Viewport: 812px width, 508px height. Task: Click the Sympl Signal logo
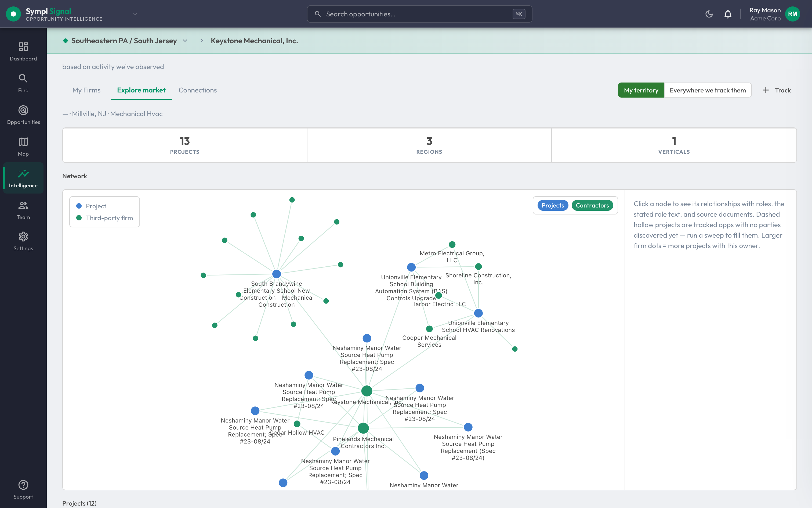(x=13, y=14)
